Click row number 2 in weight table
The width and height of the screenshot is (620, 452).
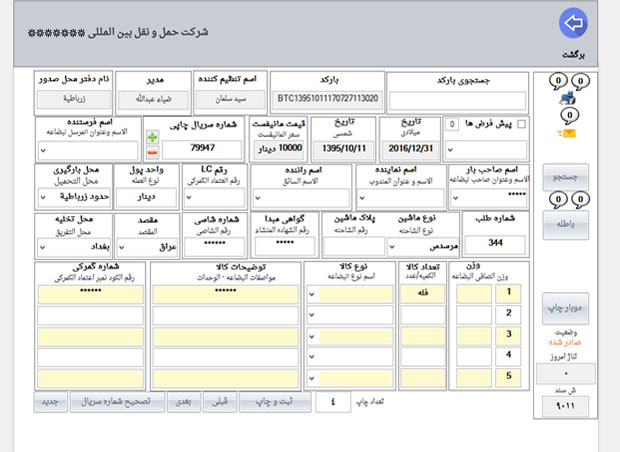click(x=508, y=315)
